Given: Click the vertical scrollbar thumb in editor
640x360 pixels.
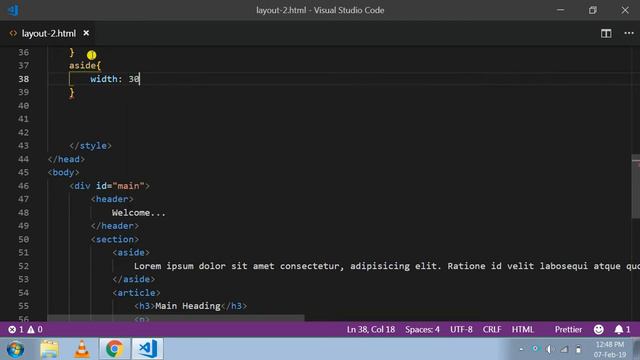Looking at the screenshot, I should tap(636, 187).
